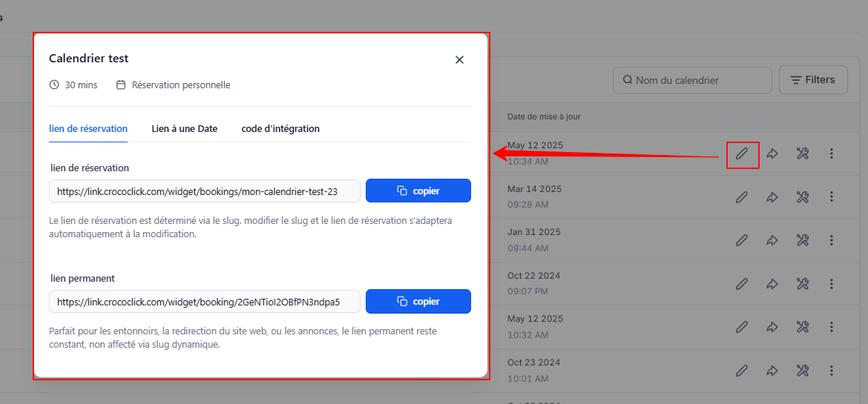Click the 'Oct 23 2024' date cell
This screenshot has height=404, width=868.
coord(534,362)
